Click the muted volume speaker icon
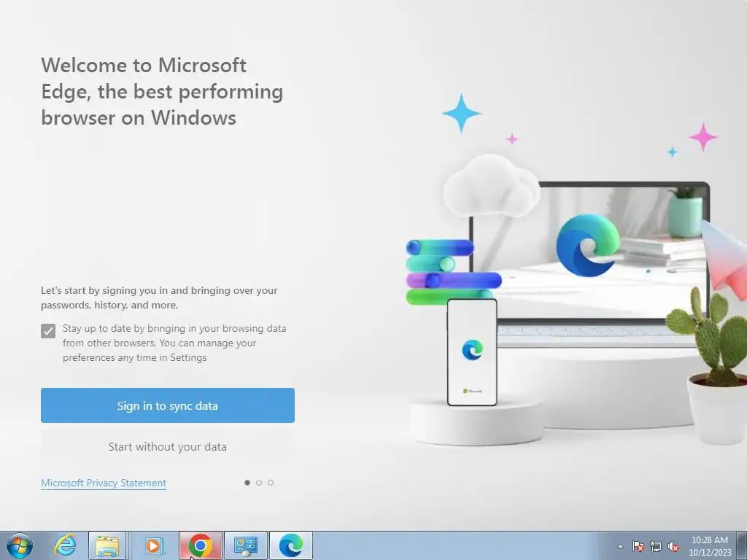 click(673, 546)
